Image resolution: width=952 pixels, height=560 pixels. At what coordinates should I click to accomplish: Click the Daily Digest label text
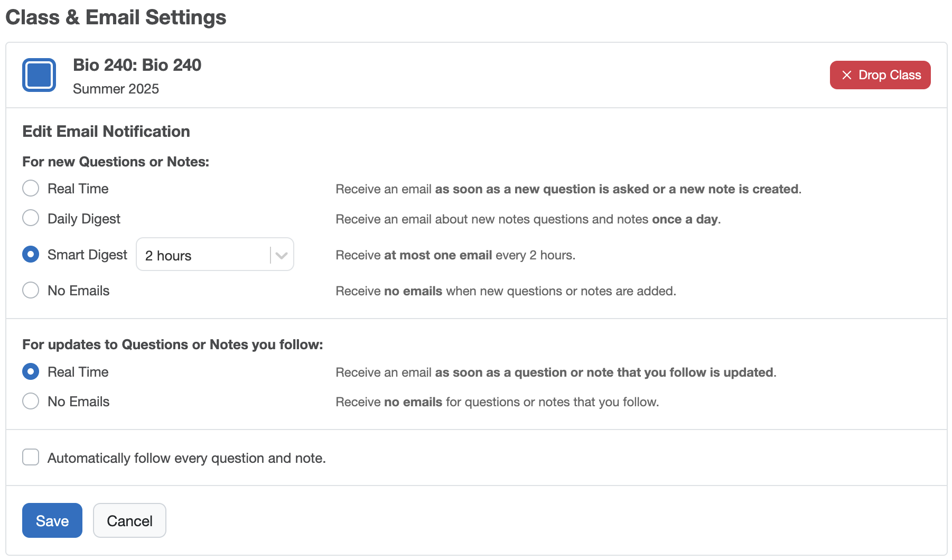click(84, 219)
